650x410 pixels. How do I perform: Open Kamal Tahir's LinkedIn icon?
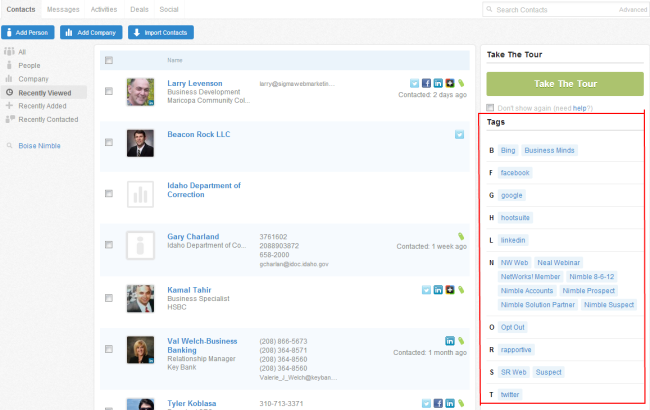438,290
